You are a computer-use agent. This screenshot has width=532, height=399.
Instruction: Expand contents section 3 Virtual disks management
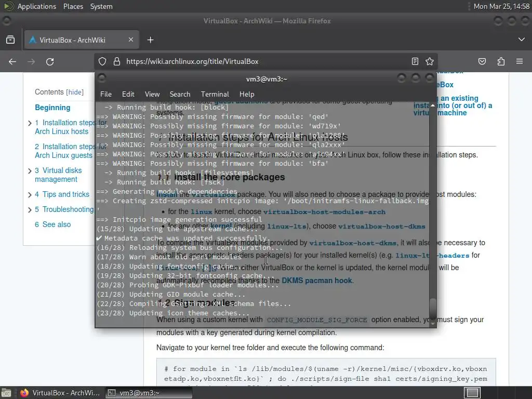(x=30, y=170)
